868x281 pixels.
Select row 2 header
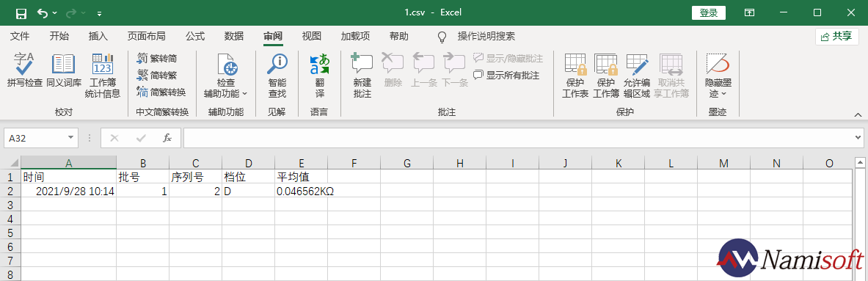tap(10, 191)
